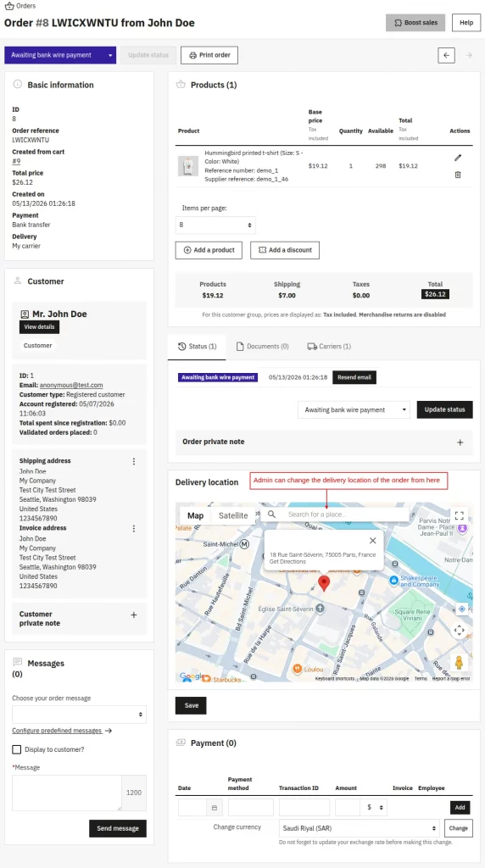Click the Message text area
The height and width of the screenshot is (868, 485).
pos(67,793)
